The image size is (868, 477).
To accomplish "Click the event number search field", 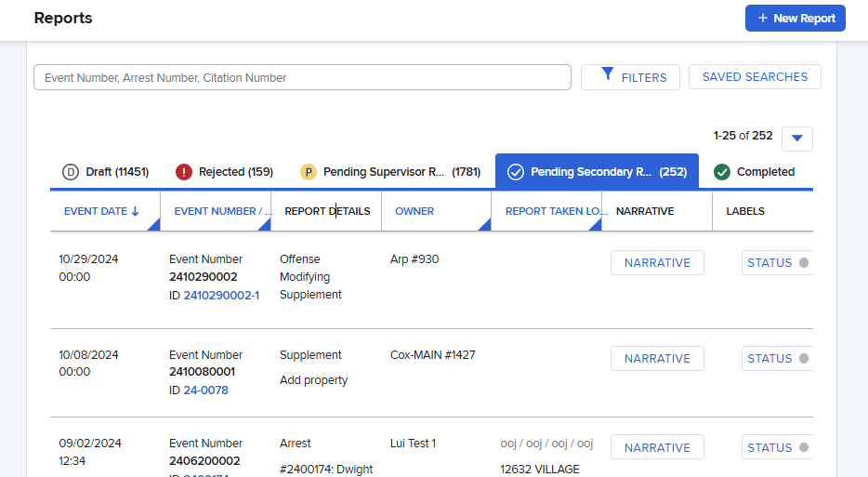I will pyautogui.click(x=302, y=77).
